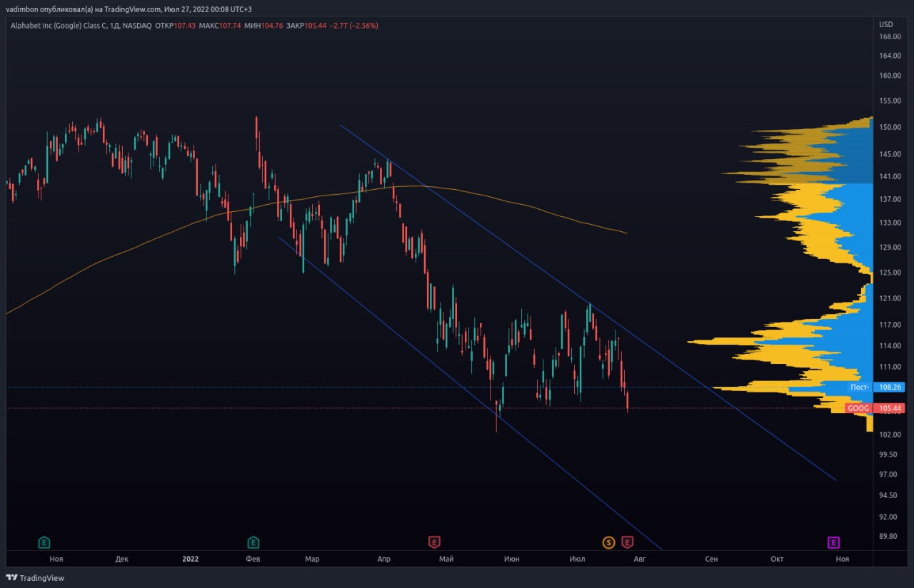Click the Пост- 108.26 post-market price label
This screenshot has height=588, width=914.
tap(876, 387)
